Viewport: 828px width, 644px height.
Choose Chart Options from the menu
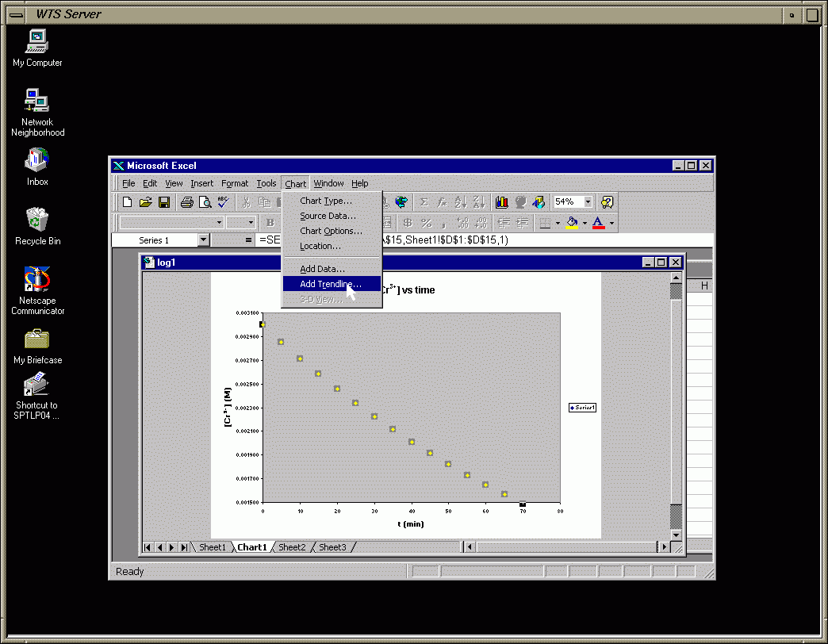click(x=331, y=231)
